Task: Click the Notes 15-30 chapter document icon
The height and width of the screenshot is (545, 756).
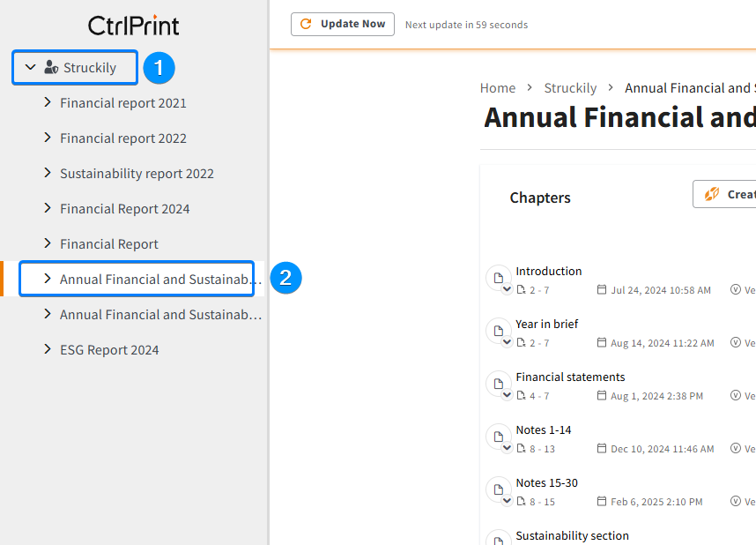Action: click(498, 489)
